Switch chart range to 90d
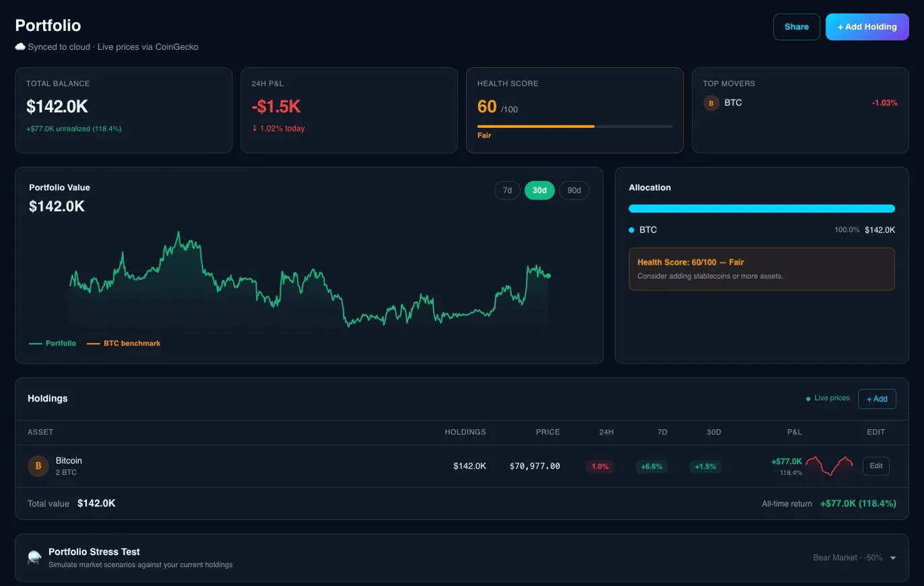 pyautogui.click(x=574, y=191)
